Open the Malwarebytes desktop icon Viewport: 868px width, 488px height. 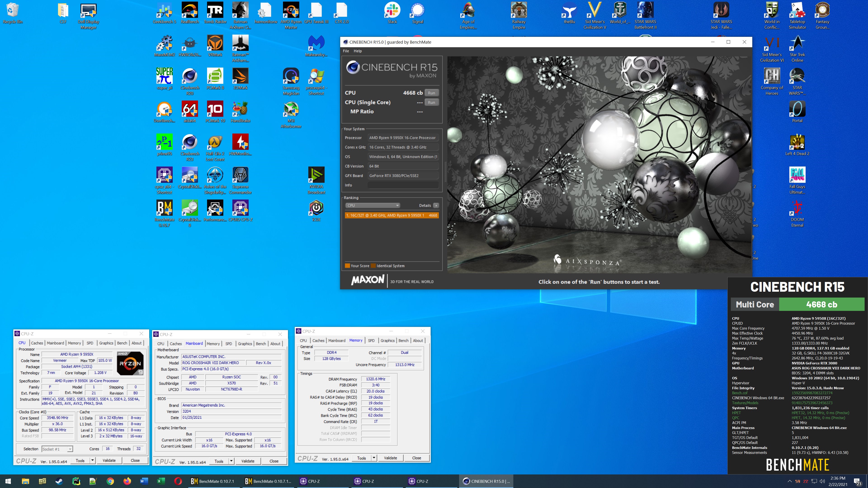(316, 46)
